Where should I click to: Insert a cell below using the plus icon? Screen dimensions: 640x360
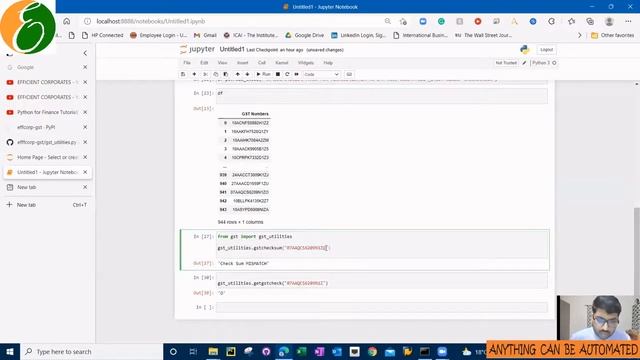coord(194,74)
